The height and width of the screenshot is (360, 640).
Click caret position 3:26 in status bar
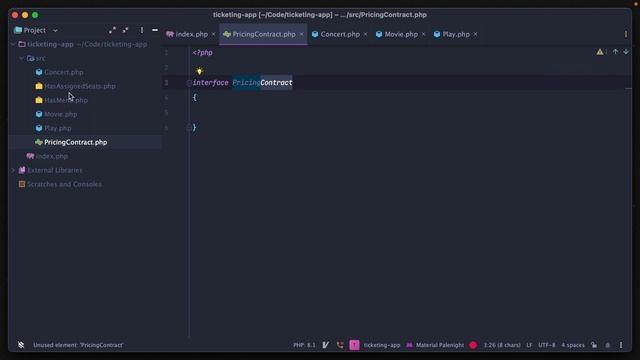tap(502, 345)
